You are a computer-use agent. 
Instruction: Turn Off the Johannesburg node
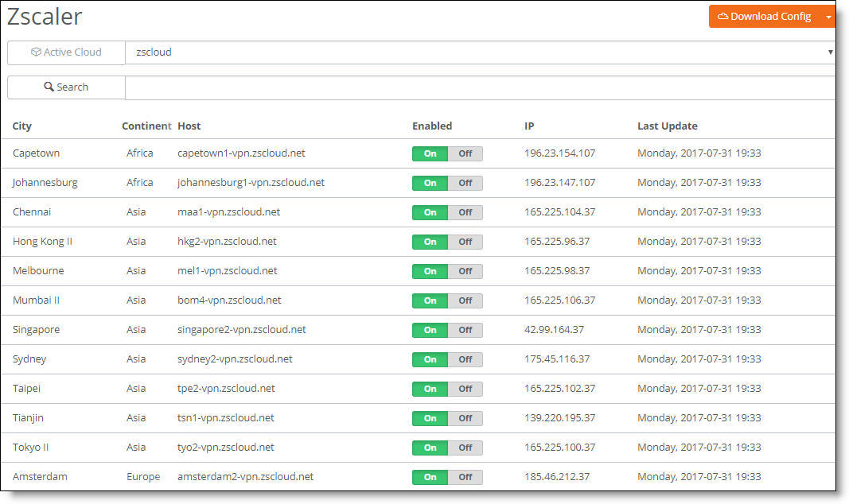(465, 183)
